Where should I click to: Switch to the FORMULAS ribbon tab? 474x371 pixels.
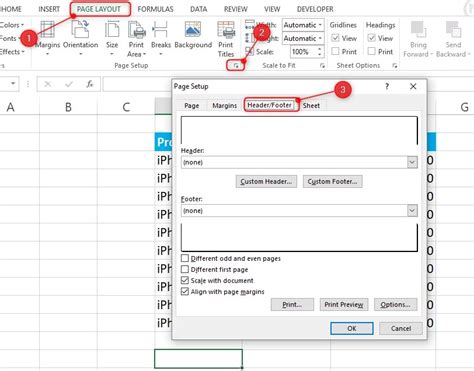tap(155, 9)
